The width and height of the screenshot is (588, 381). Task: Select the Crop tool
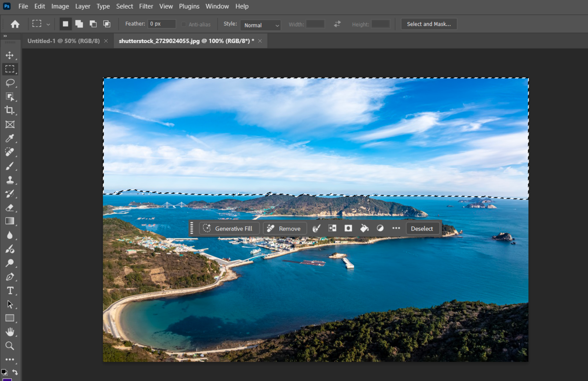tap(10, 110)
